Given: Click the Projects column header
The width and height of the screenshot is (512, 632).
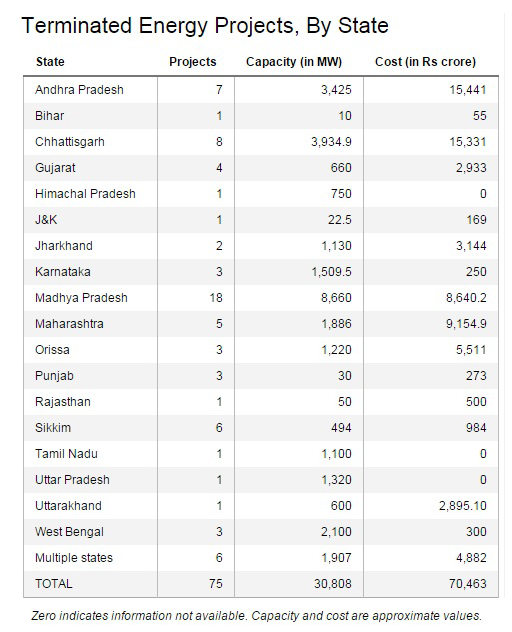Looking at the screenshot, I should (193, 62).
